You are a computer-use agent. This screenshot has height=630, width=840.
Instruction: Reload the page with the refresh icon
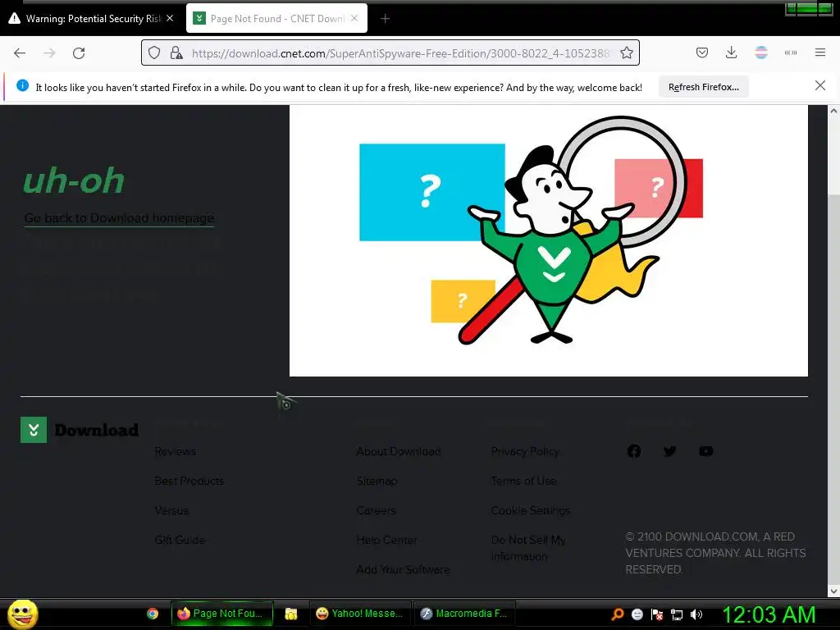pos(79,53)
